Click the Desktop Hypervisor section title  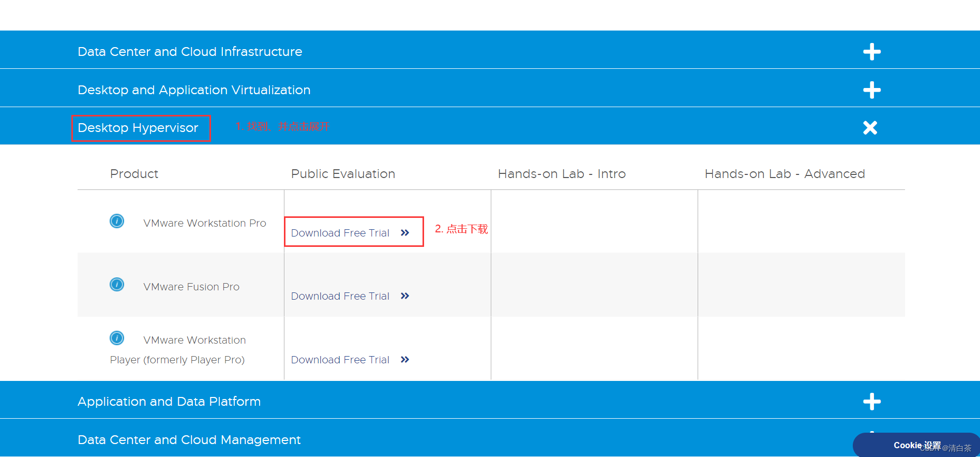(x=138, y=128)
